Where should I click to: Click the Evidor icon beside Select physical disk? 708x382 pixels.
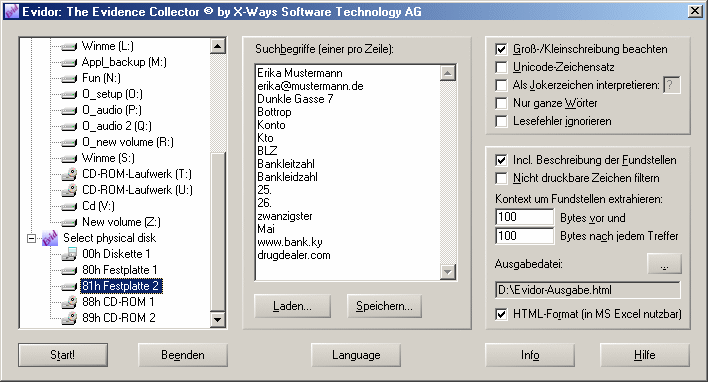[x=50, y=238]
